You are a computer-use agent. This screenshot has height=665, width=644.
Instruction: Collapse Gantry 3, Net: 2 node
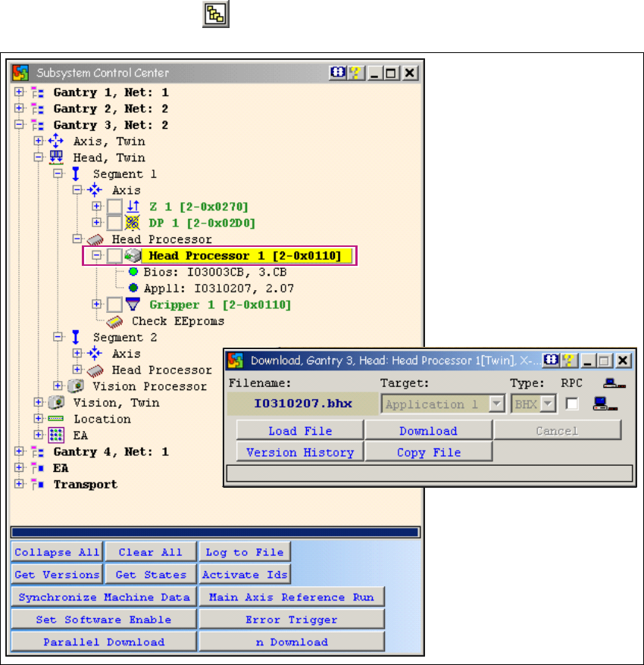coord(19,125)
